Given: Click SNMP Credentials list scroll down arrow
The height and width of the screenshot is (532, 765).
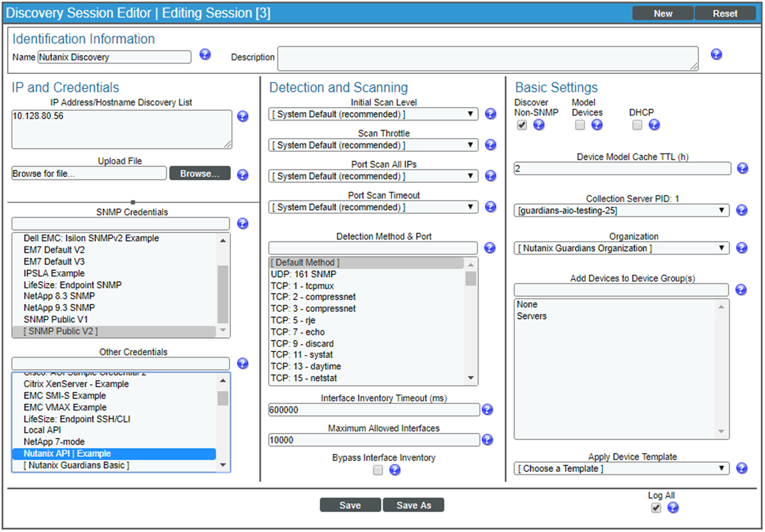Looking at the screenshot, I should pyautogui.click(x=223, y=330).
